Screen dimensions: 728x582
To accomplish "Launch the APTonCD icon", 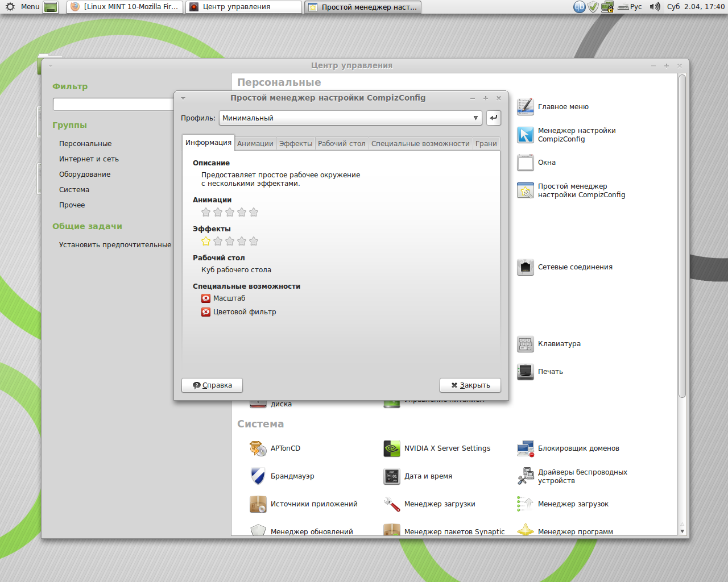I will point(258,448).
